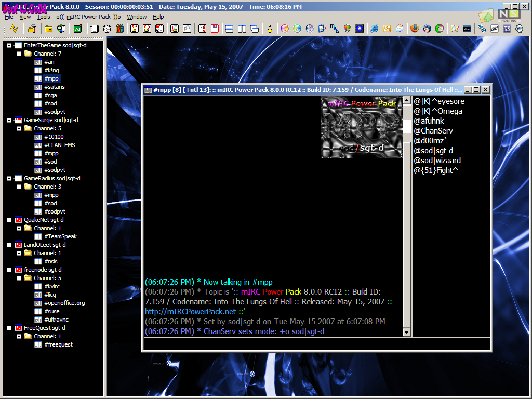Select @afuhnk in the nick list

(x=429, y=121)
